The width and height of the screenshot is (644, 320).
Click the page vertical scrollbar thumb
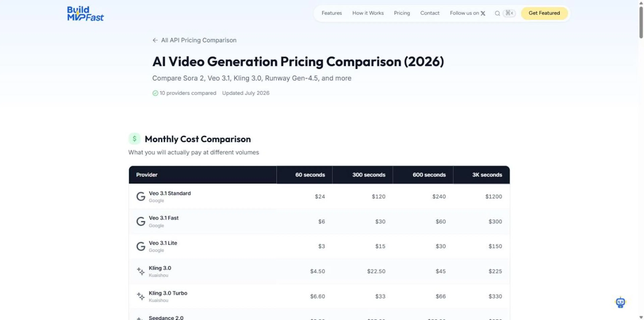(641, 22)
